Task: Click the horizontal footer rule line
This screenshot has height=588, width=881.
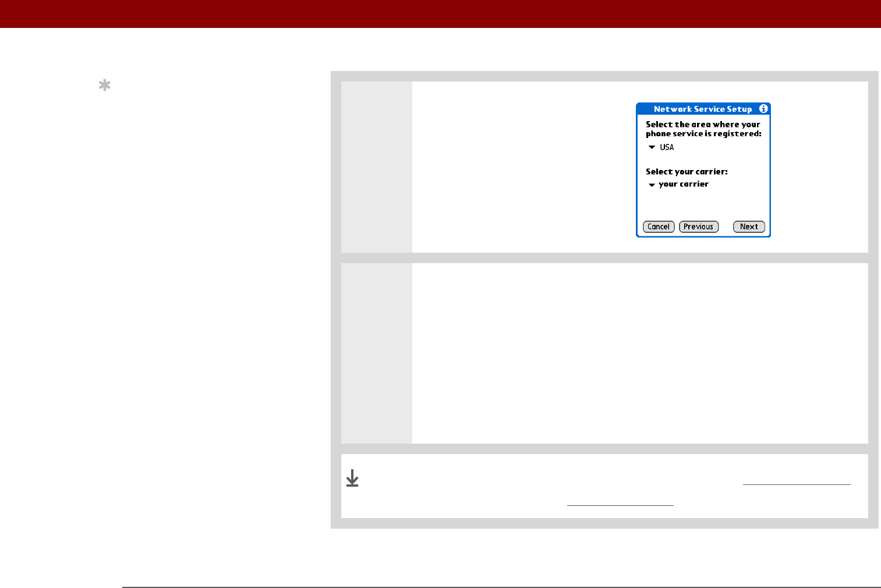Action: pyautogui.click(x=501, y=587)
